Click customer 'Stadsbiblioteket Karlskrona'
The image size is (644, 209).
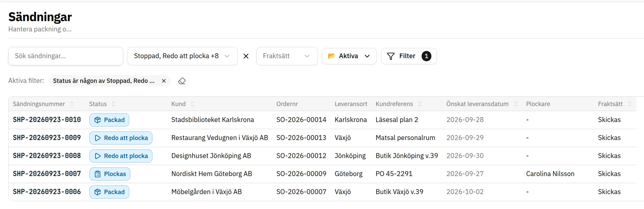pyautogui.click(x=213, y=120)
